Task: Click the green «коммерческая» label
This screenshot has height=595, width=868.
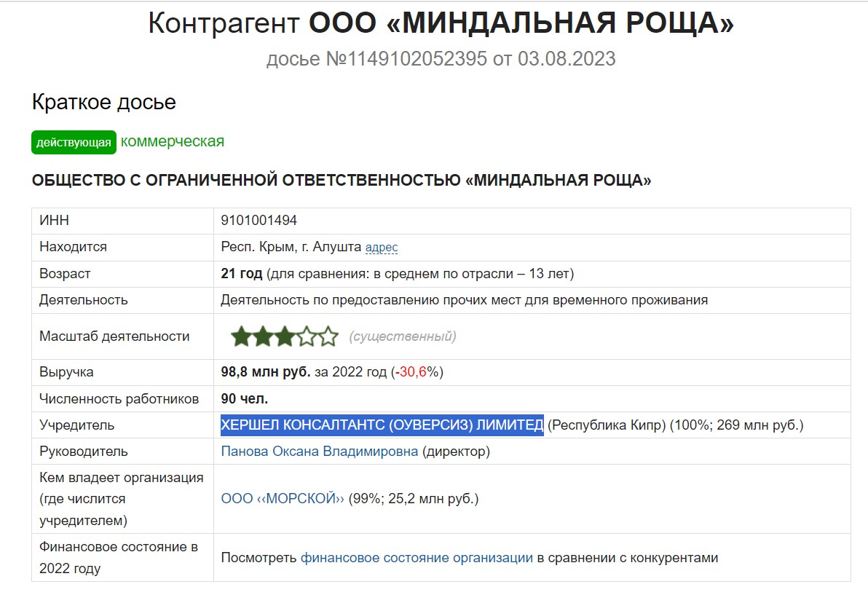Action: (173, 141)
